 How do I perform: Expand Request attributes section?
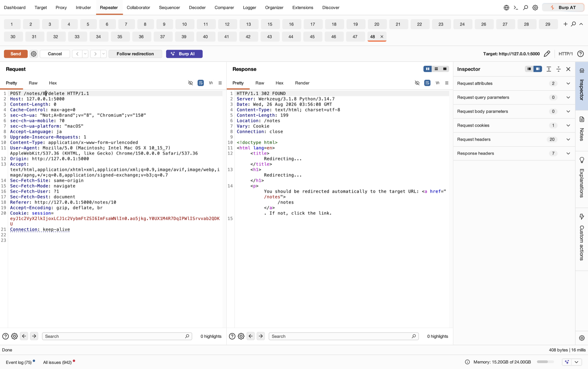(514, 83)
